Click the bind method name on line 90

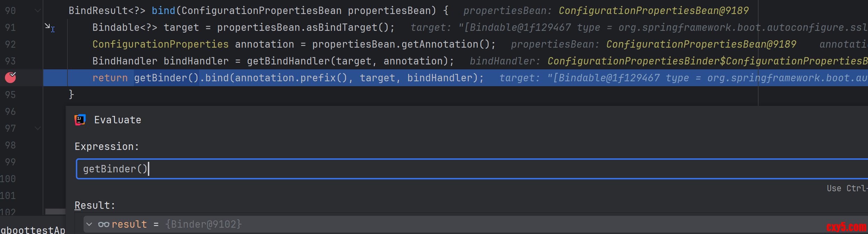[x=163, y=11]
